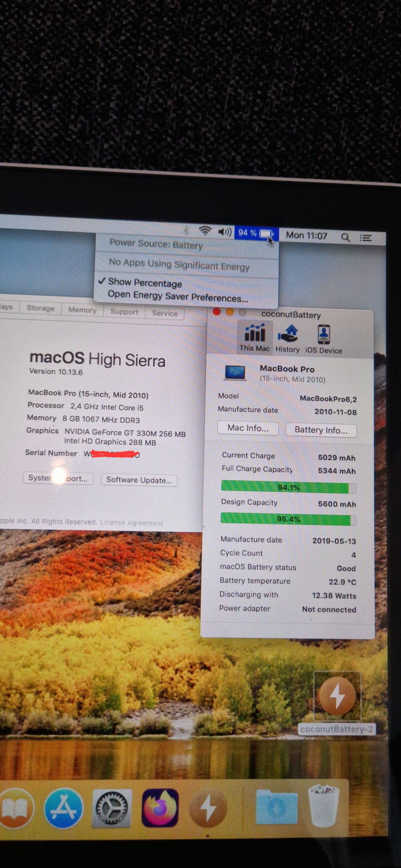
Task: Click the Version 10.13.6 text
Action: pos(56,372)
